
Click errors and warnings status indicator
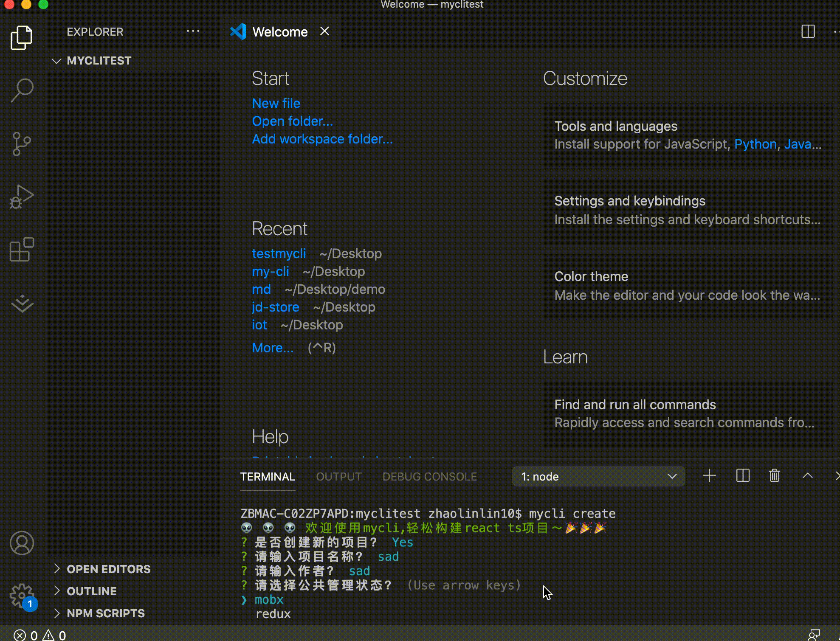39,635
